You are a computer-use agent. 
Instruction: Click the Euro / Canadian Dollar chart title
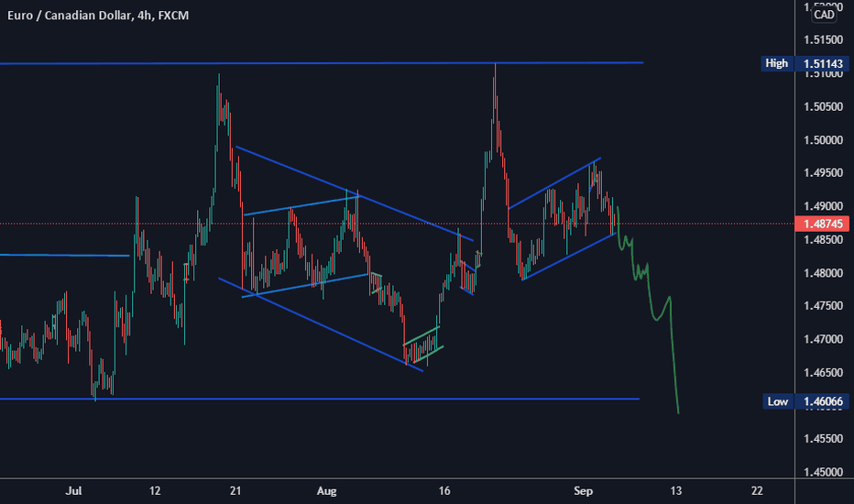click(x=98, y=16)
